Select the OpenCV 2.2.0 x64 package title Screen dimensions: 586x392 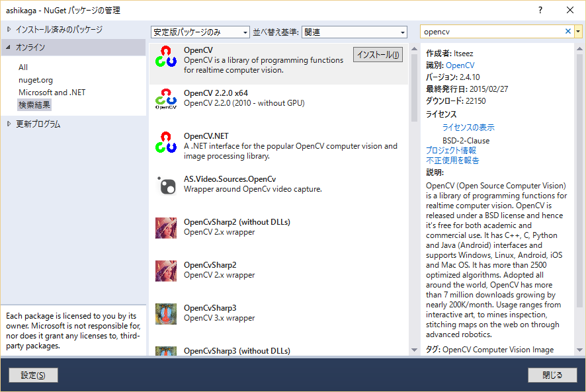pyautogui.click(x=216, y=93)
